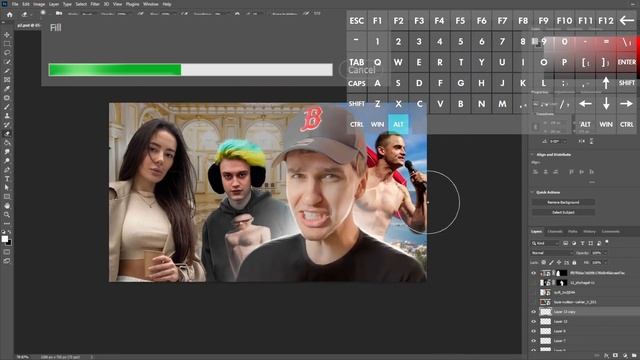Toggle Quick Mask mode in the toolbar
Screen dimensions: 640x360
click(7, 252)
